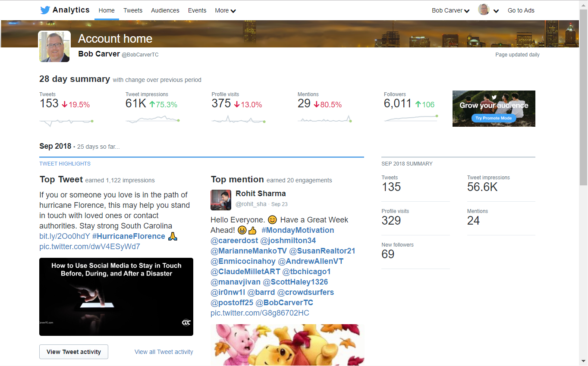Click the @SusanRealtor21 mention
The image size is (588, 366).
coord(322,251)
